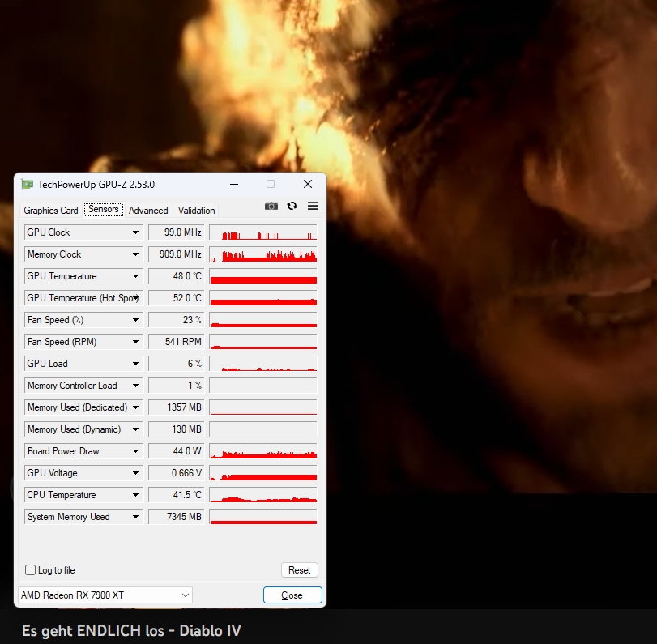Viewport: 657px width, 644px height.
Task: Open the Memory Controller Load dropdown
Action: 135,386
